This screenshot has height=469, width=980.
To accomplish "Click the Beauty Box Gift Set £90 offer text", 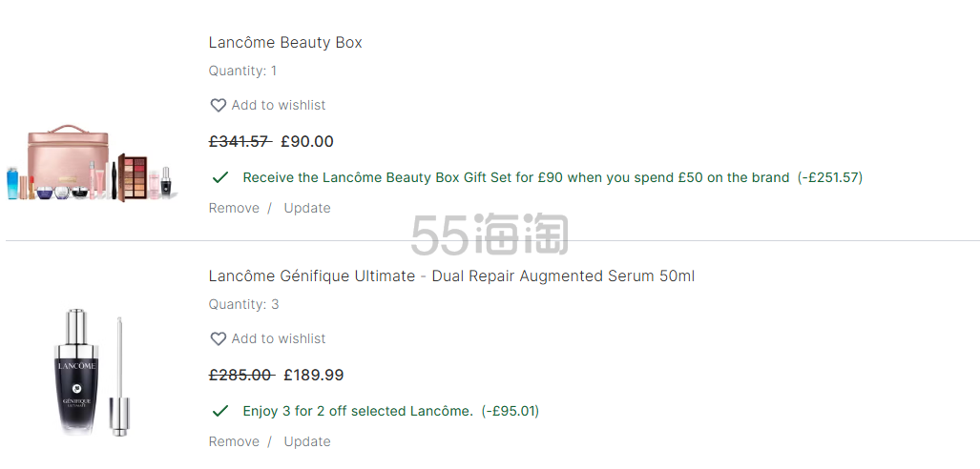I will coord(515,177).
